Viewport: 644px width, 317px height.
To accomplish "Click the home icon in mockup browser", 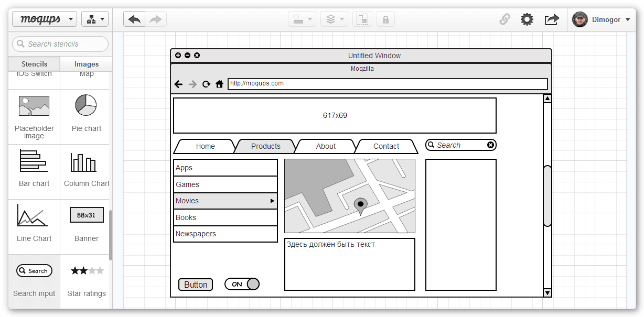I will (219, 84).
